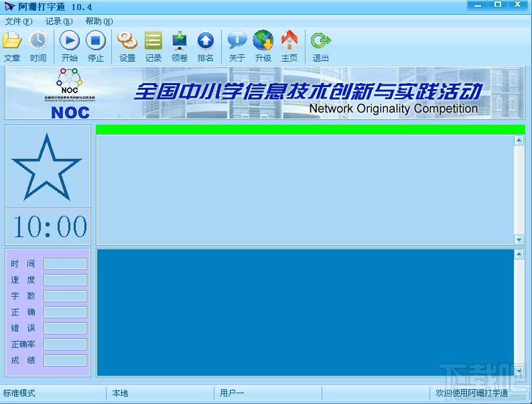Click 标准模式 in the status bar

pos(19,393)
